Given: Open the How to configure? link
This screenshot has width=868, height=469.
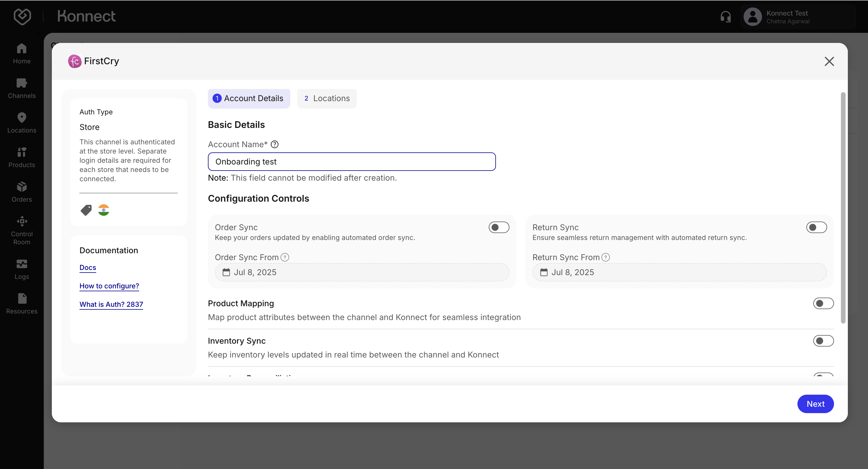Looking at the screenshot, I should click(x=109, y=286).
